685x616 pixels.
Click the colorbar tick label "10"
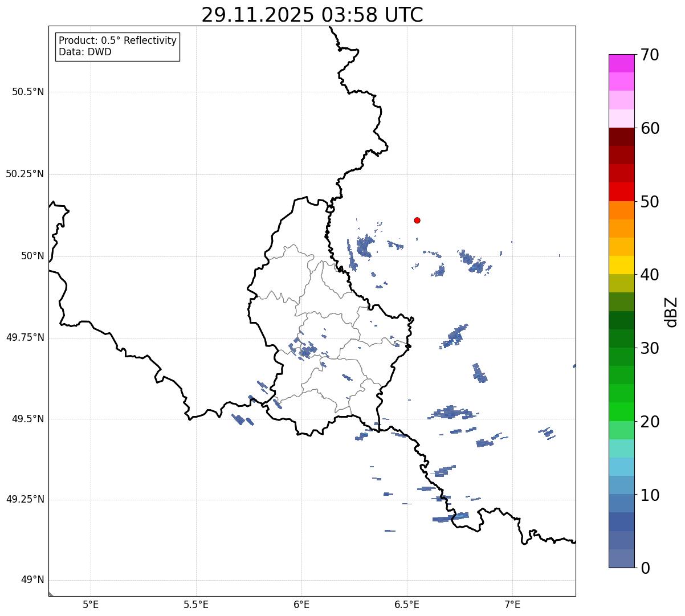coord(650,495)
